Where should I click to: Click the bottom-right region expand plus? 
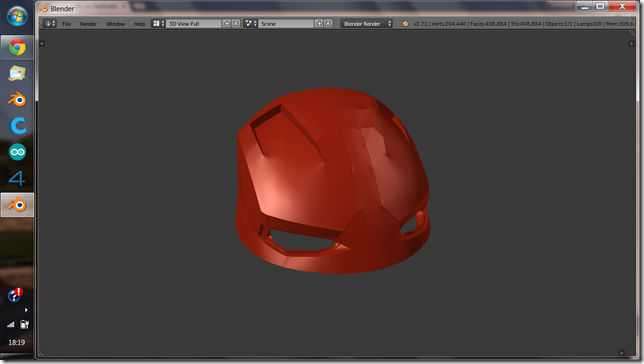click(x=621, y=352)
